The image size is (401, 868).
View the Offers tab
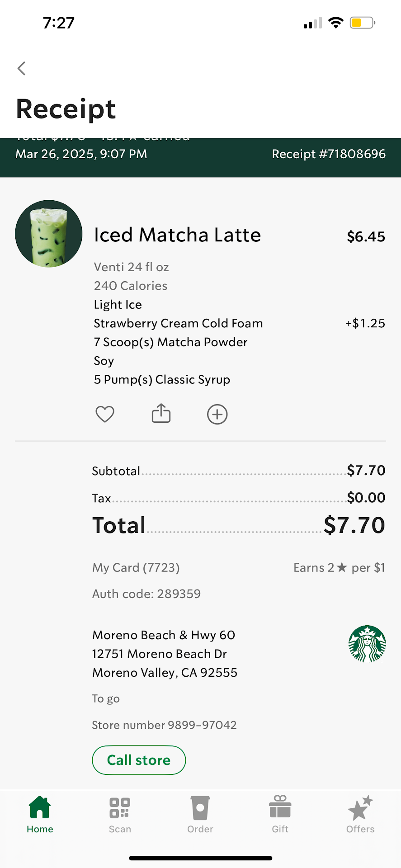(360, 815)
